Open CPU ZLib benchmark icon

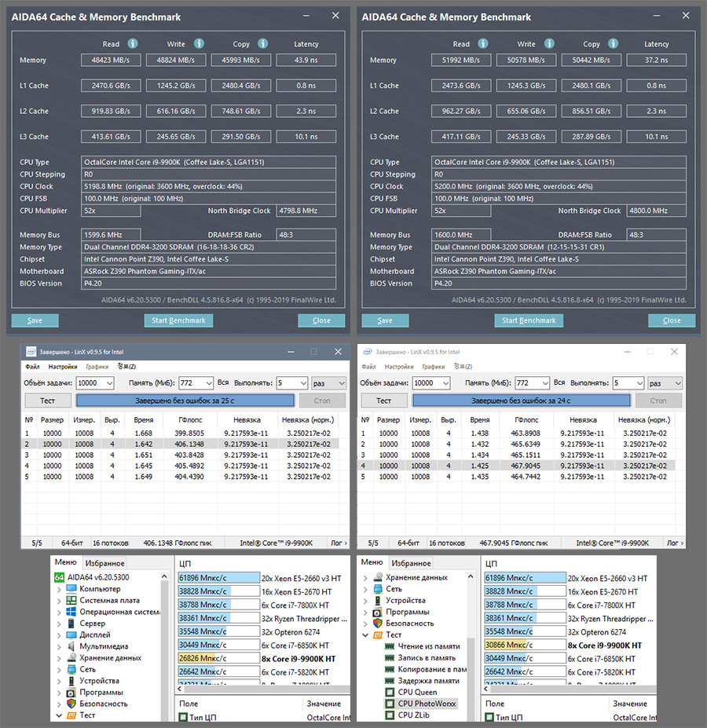pyautogui.click(x=390, y=715)
